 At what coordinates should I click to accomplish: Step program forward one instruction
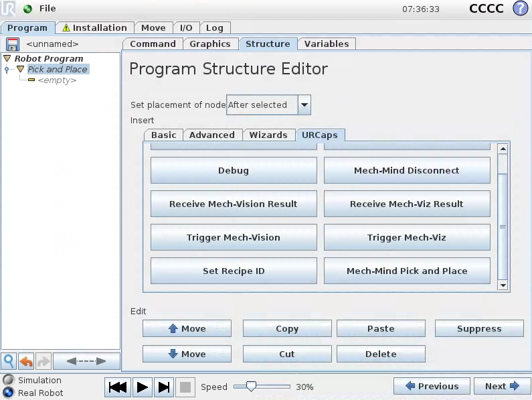(x=164, y=387)
